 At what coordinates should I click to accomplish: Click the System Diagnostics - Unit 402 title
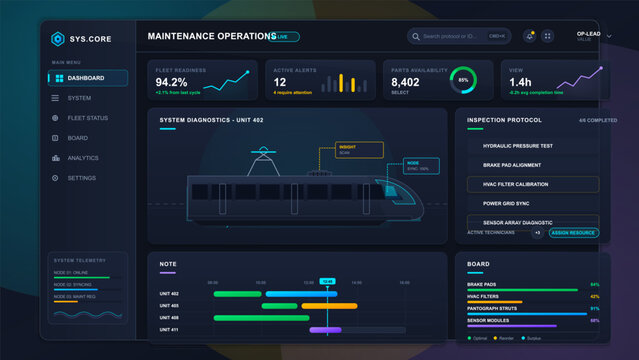211,120
